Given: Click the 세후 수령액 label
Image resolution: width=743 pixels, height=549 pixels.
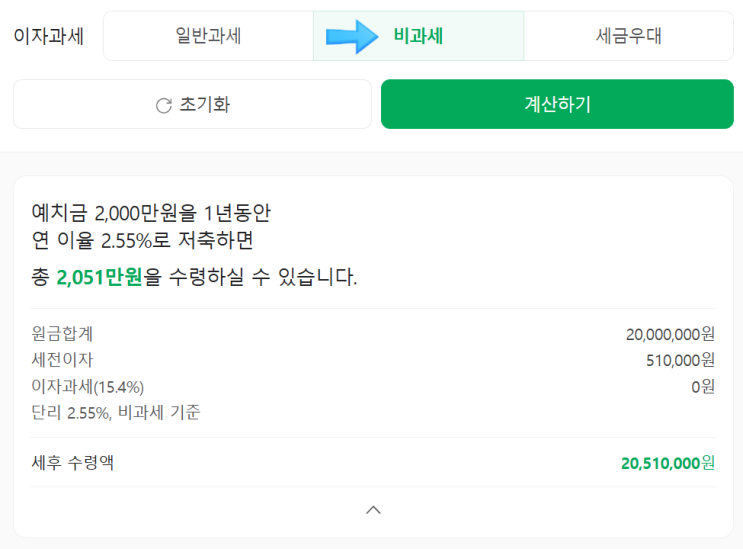Looking at the screenshot, I should [72, 463].
